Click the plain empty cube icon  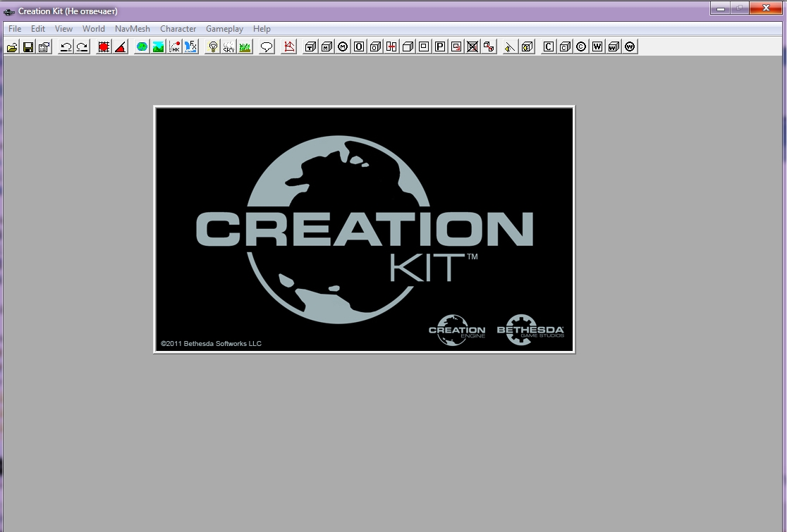point(408,47)
